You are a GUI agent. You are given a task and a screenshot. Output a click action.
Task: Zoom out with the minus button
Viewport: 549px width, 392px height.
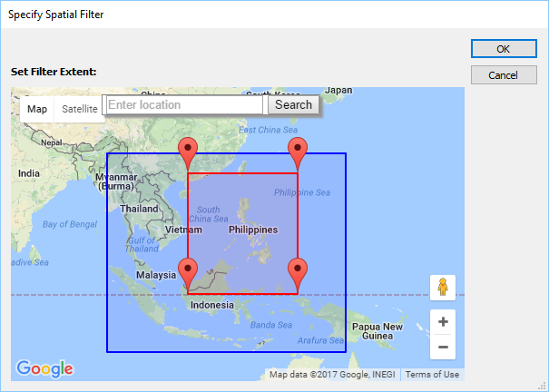coord(443,347)
